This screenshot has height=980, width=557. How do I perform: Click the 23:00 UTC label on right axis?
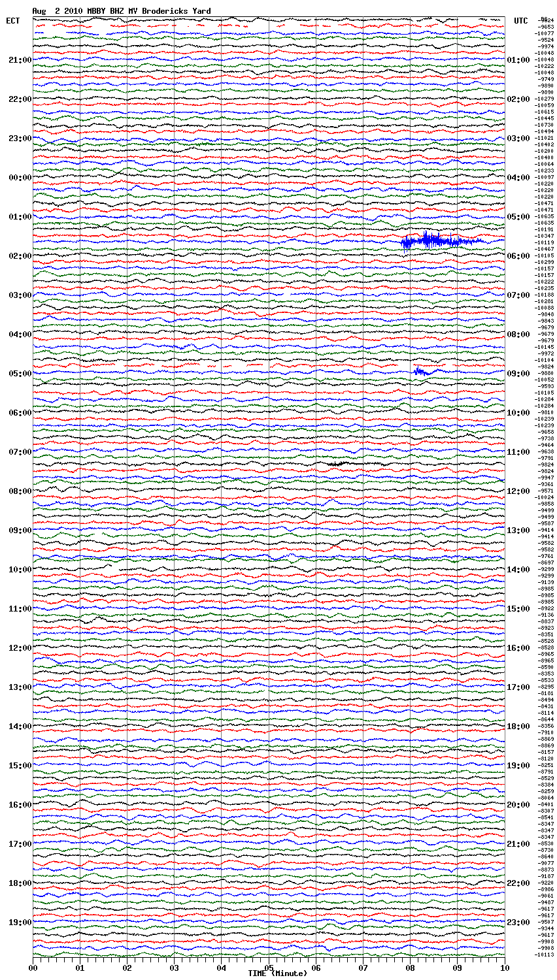pos(518,923)
